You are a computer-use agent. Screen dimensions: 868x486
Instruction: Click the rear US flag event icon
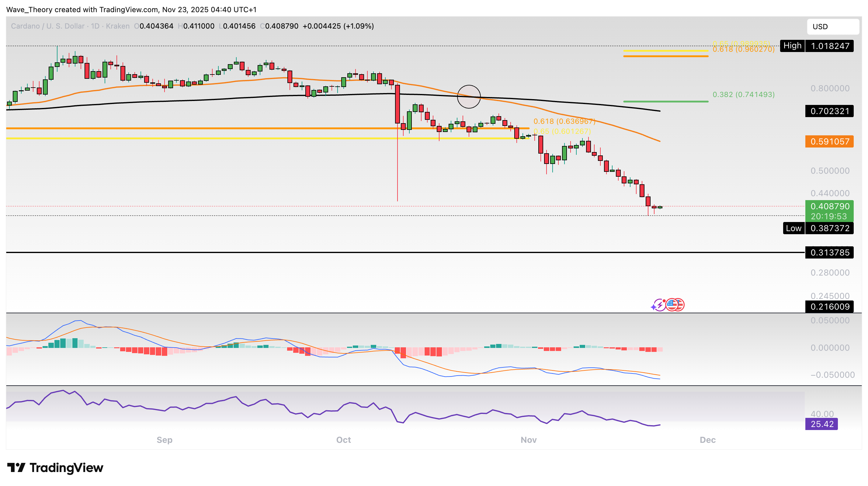[680, 305]
